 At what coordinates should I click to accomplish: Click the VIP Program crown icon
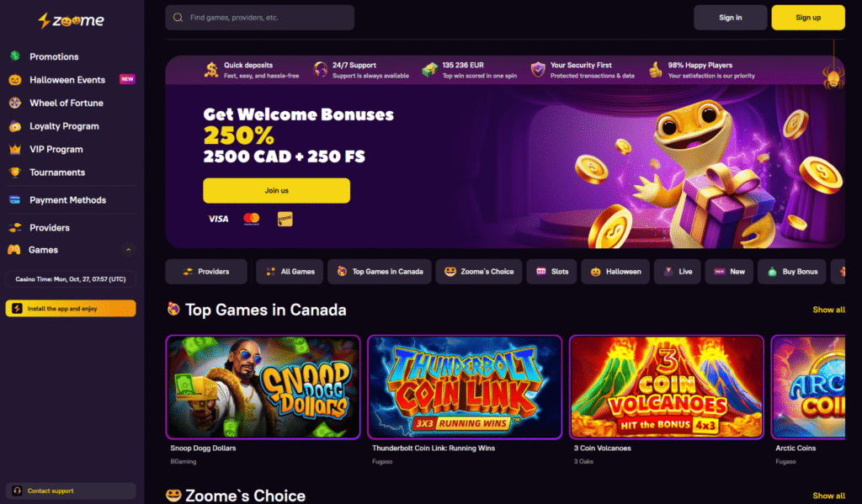tap(15, 149)
